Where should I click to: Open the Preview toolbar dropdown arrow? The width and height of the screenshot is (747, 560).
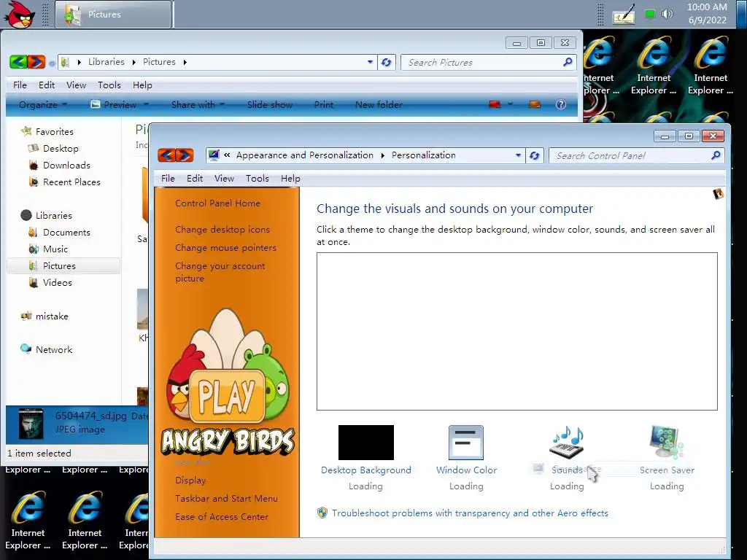click(146, 104)
